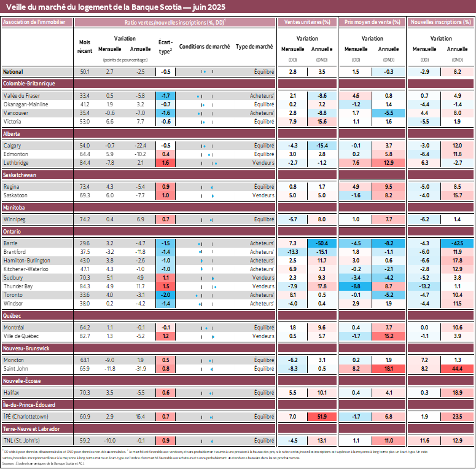Click the red 51.9 cell for ÎPE

pyautogui.click(x=322, y=417)
